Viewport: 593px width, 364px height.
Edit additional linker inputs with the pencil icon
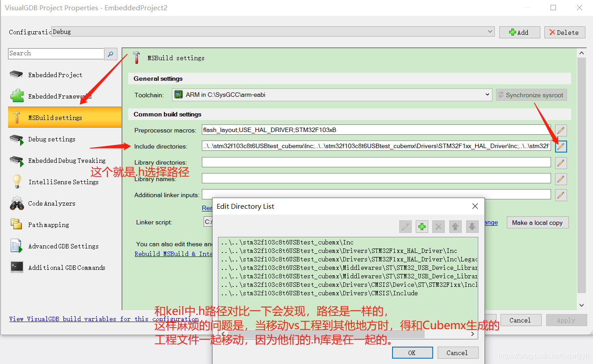[x=561, y=195]
